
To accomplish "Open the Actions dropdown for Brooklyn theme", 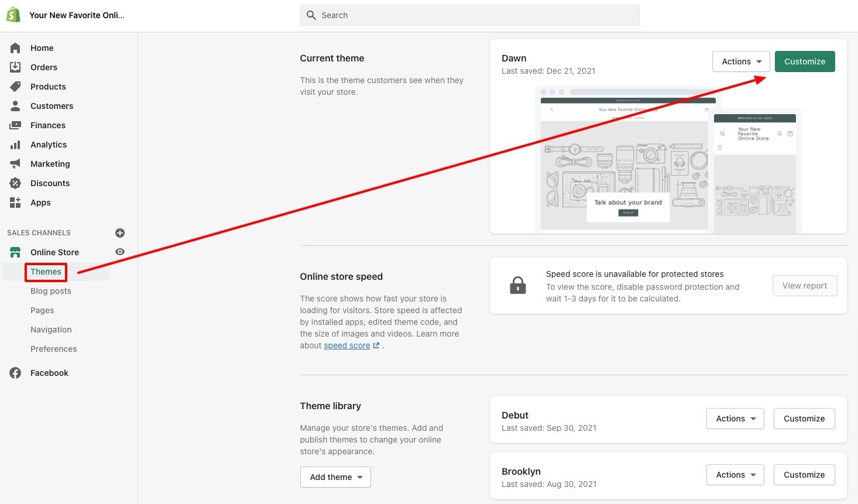I will 735,474.
